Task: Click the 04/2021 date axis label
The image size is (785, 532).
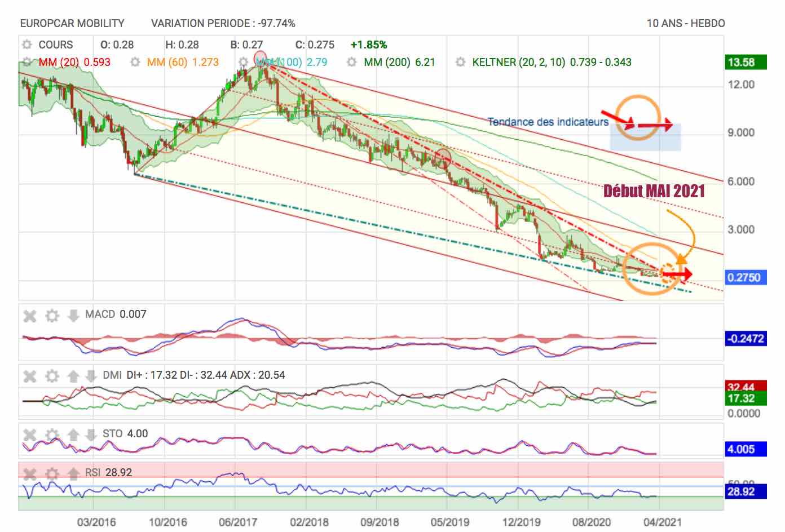Action: coord(663,522)
